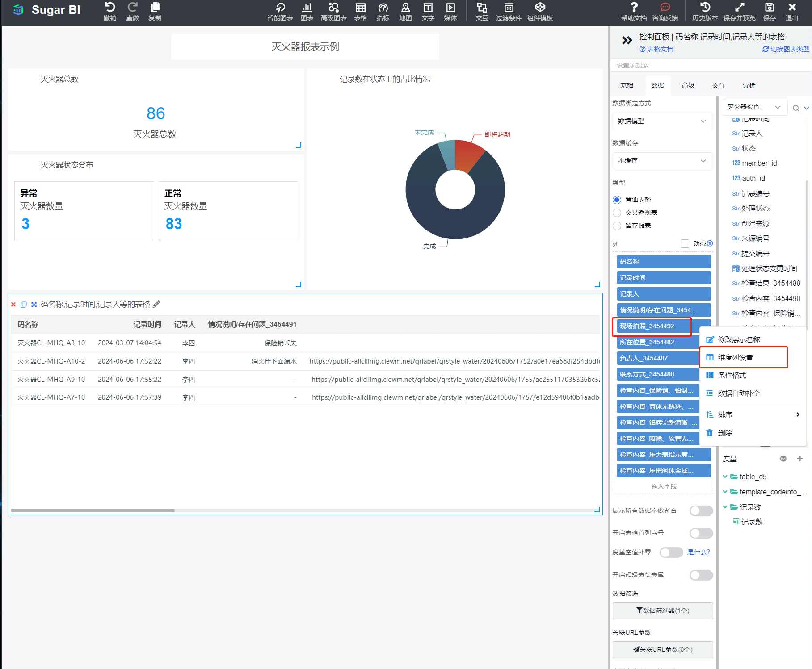Click the 保存 save icon
Viewport: 812px width, 669px height.
tap(770, 11)
